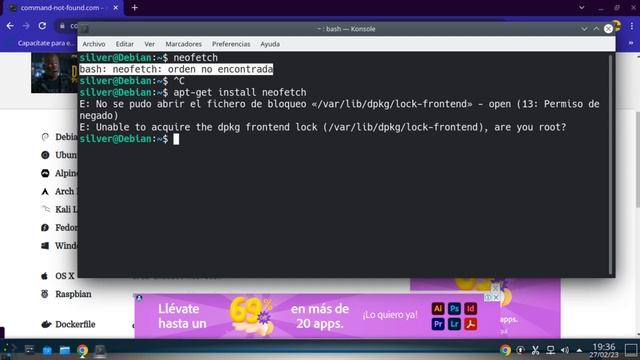
Task: Click the video thumbnail on the webpage
Action: (x=54, y=73)
